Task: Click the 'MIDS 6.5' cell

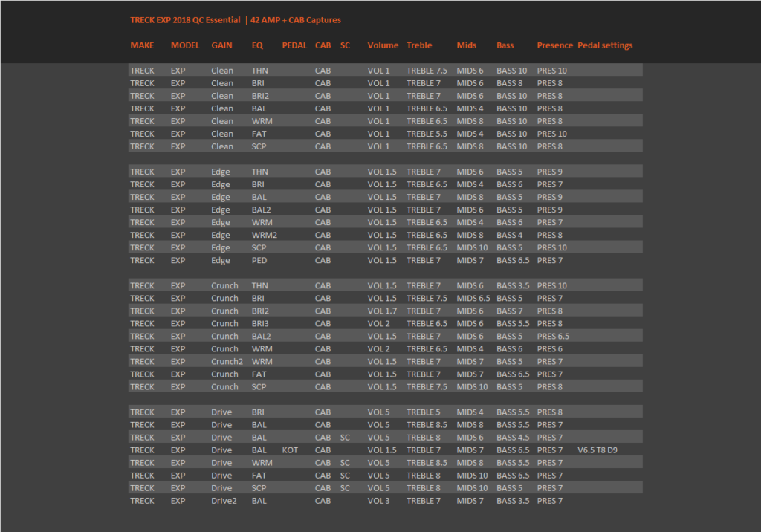Action: [x=473, y=299]
